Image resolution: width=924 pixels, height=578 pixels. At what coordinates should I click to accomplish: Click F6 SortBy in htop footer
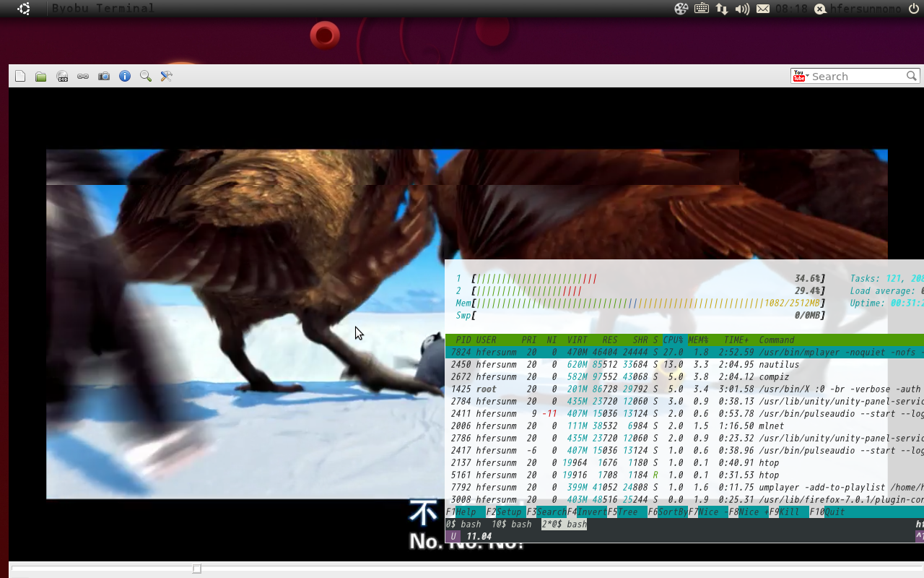(668, 512)
